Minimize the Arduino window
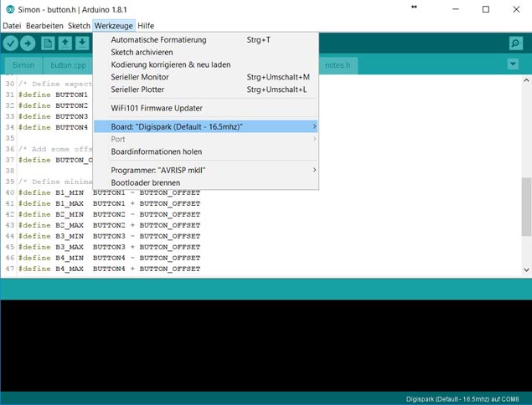Viewport: 532px width, 405px height. 456,9
